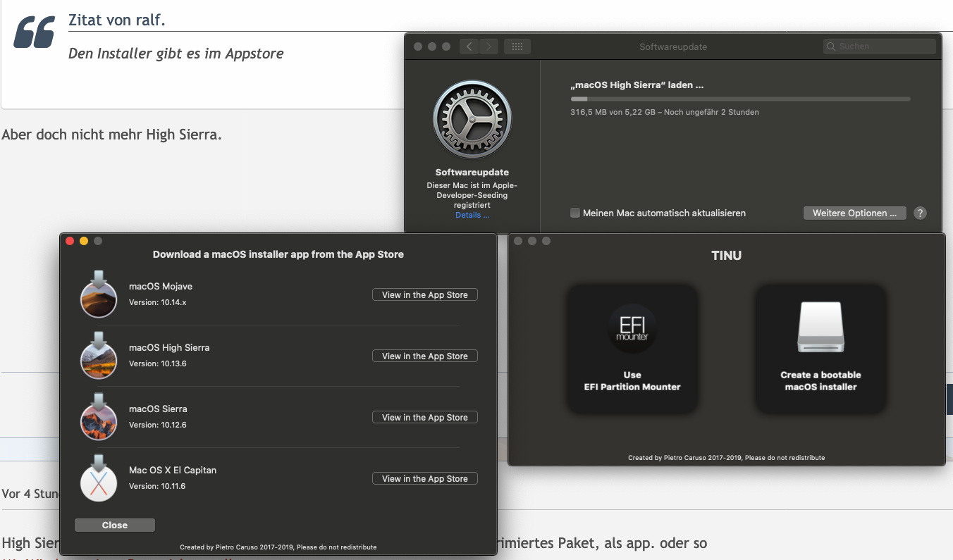
Task: Click the dialog heading 'Download a macOS installer app'
Action: (278, 254)
